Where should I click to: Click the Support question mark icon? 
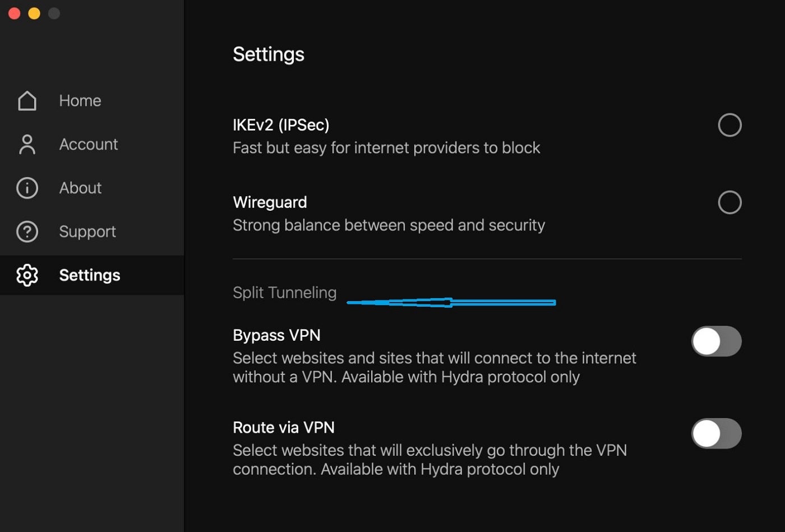click(x=27, y=232)
